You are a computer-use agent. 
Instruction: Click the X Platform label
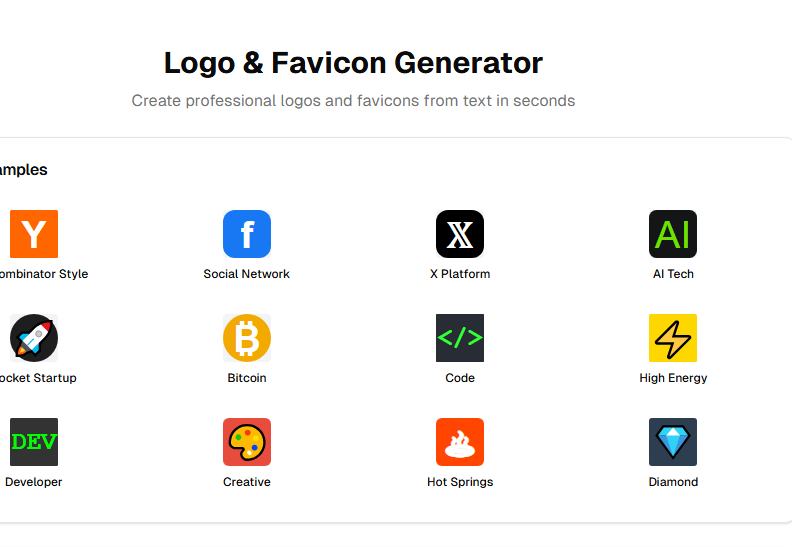pos(460,274)
